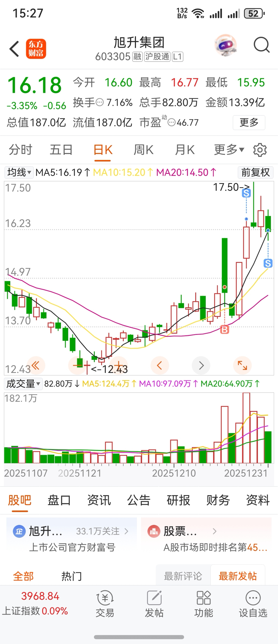Image resolution: width=278 pixels, height=644 pixels.
Task: Open 上证指数 3968.84 ticker
Action: tap(35, 603)
